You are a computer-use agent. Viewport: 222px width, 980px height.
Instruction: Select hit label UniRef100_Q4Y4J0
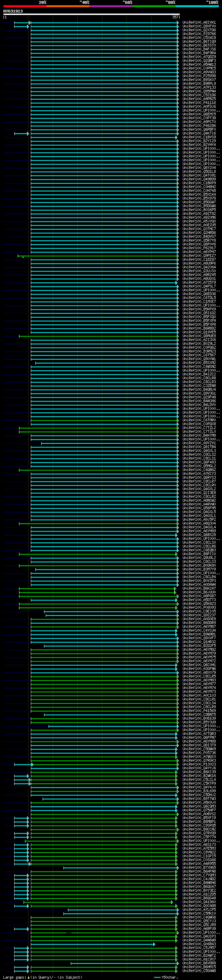click(x=199, y=787)
